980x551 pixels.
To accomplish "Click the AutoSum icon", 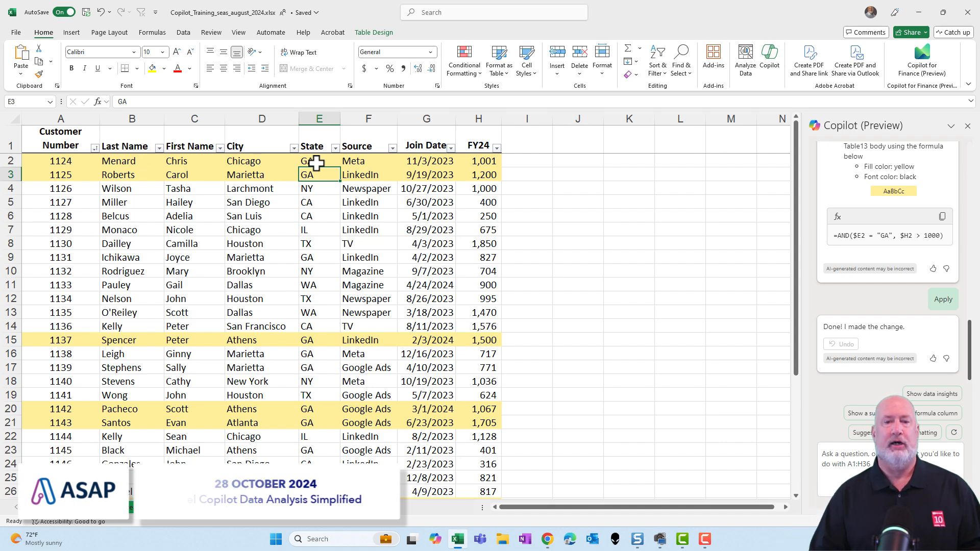I will 627,48.
